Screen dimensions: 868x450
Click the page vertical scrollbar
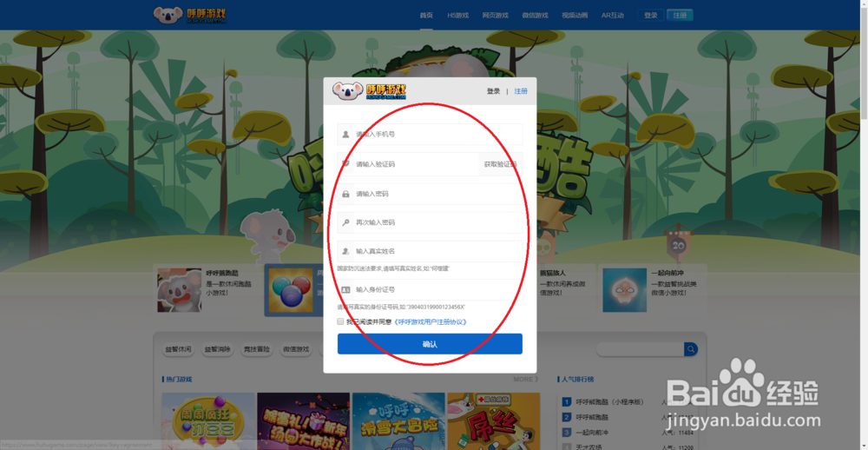tap(864, 225)
